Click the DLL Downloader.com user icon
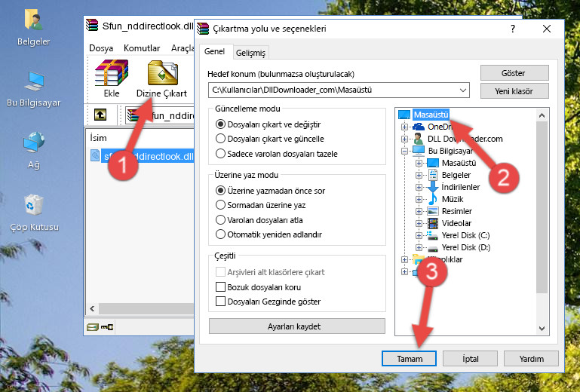The image size is (580, 392). coord(419,139)
